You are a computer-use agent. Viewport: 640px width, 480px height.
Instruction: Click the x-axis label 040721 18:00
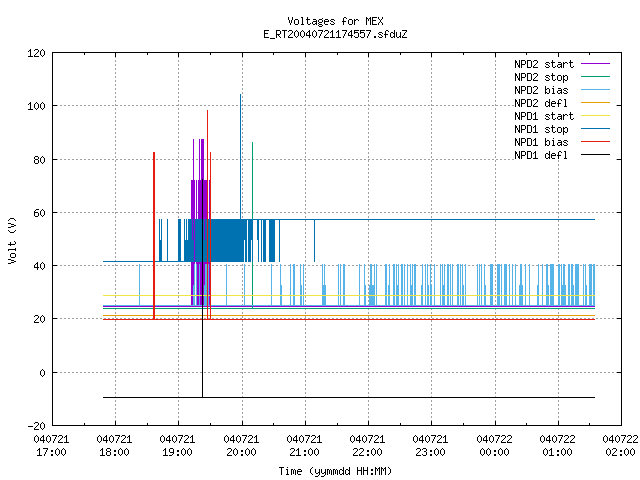pos(114,446)
